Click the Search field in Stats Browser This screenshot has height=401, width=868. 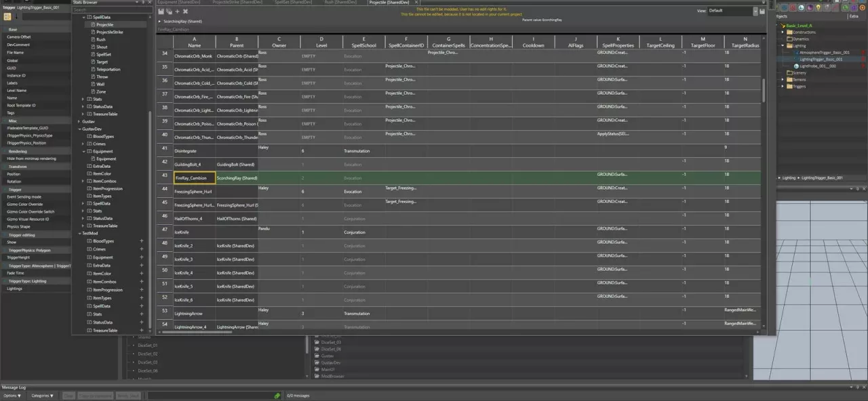(112, 10)
